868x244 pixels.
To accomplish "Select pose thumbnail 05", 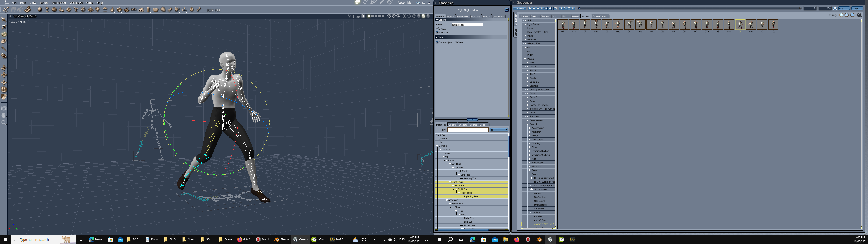I will pos(651,25).
